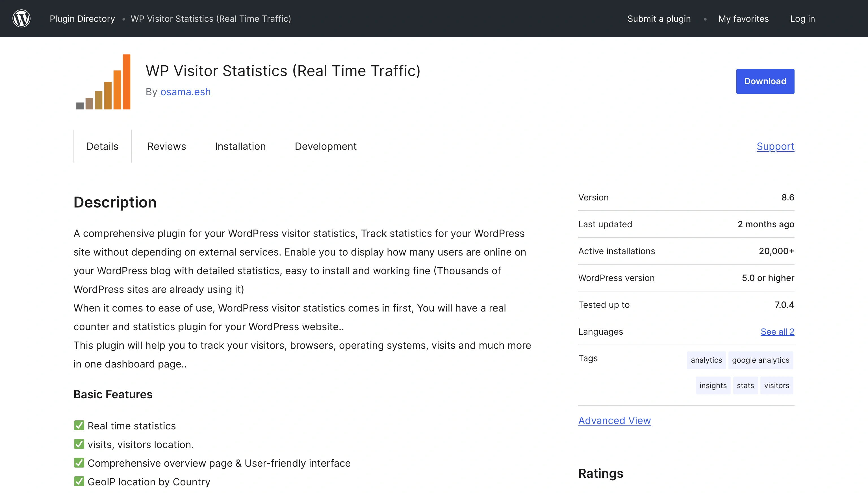Click Log in link
The height and width of the screenshot is (493, 868).
coord(802,19)
